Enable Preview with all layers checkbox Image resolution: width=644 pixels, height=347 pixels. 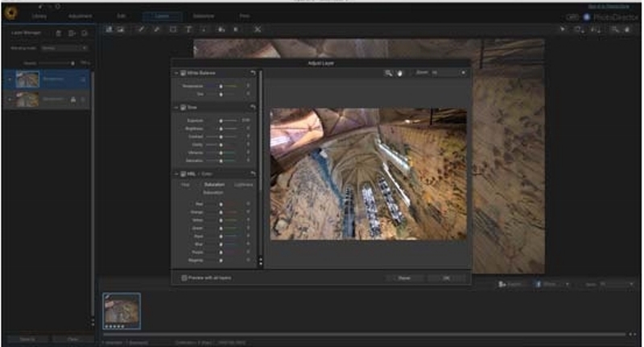184,278
